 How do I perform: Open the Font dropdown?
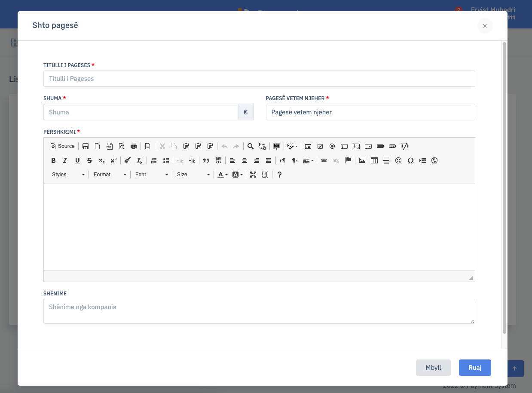tap(152, 175)
